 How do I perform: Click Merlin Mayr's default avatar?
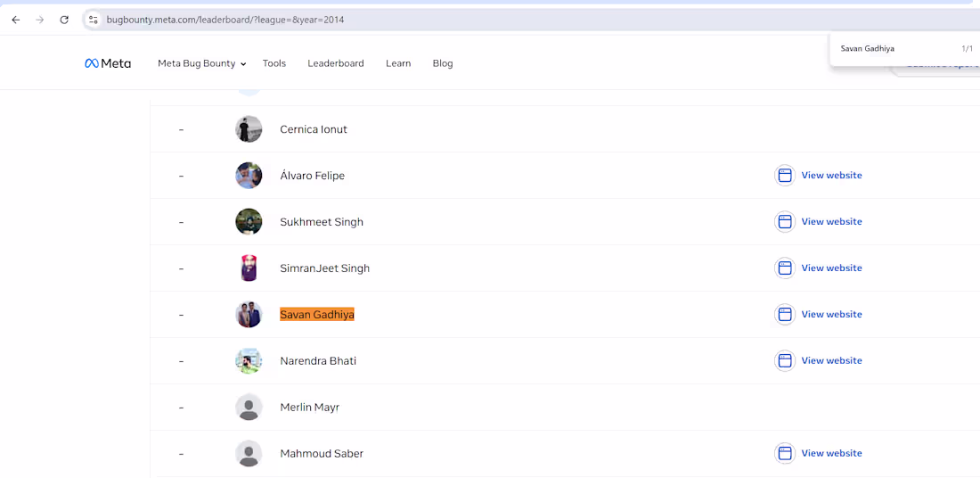249,407
